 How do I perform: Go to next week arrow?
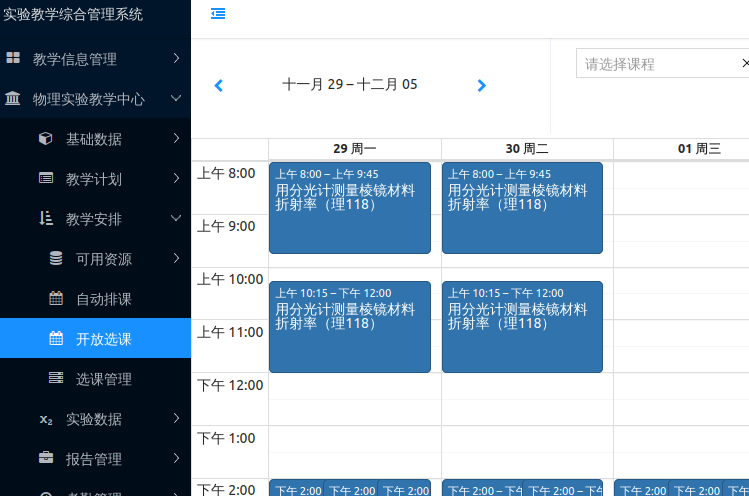[481, 86]
